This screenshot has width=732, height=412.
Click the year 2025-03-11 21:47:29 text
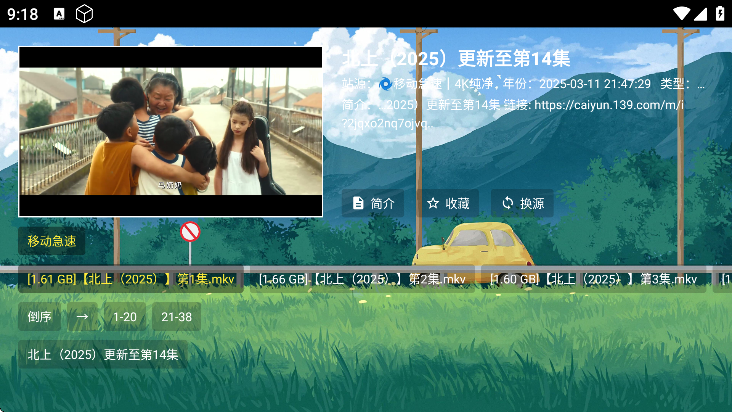pos(595,84)
